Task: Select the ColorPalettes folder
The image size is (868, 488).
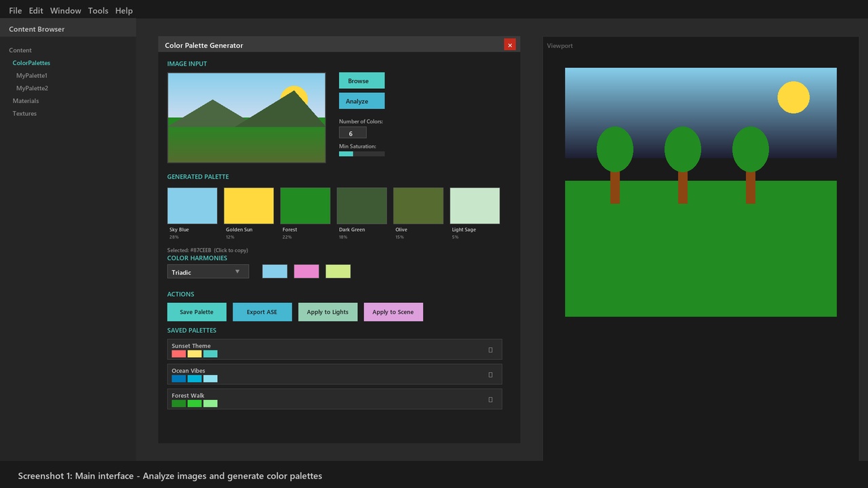Action: pyautogui.click(x=31, y=63)
